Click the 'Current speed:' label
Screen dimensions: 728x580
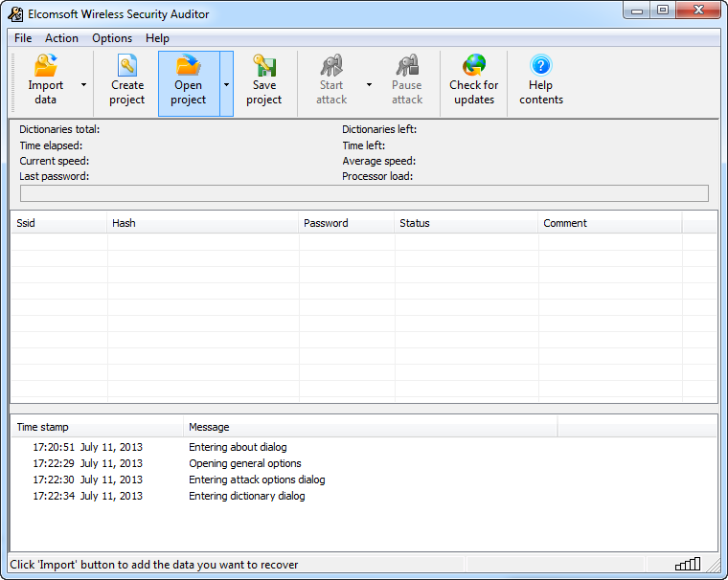(x=55, y=161)
